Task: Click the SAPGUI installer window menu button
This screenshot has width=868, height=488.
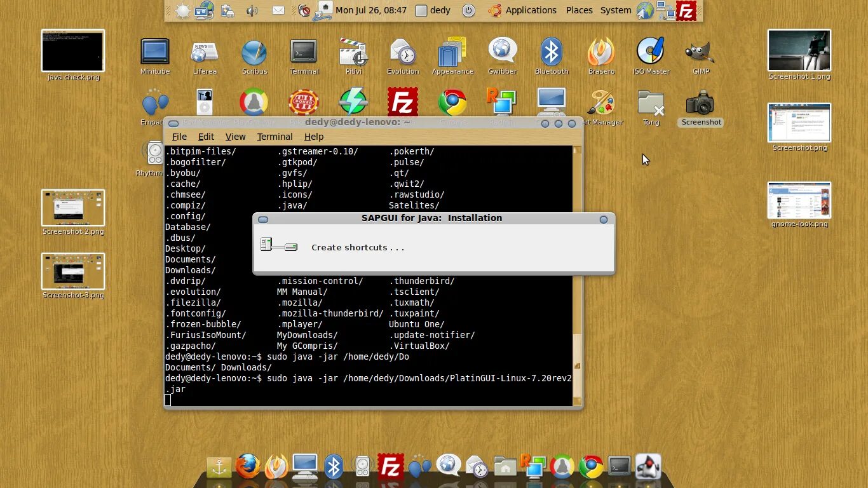Action: coord(263,219)
